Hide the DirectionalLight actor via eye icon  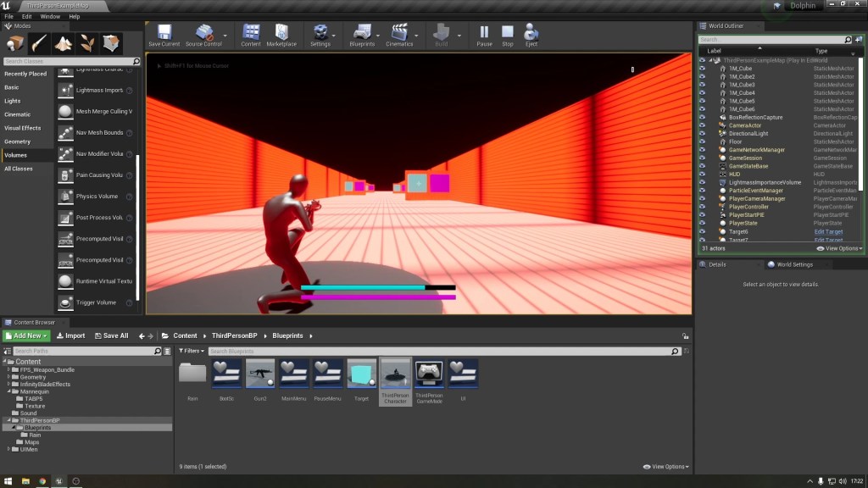tap(702, 134)
